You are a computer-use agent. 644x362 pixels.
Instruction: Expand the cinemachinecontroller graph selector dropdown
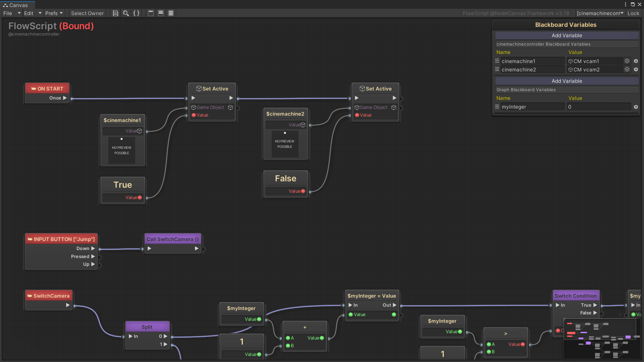pos(600,13)
